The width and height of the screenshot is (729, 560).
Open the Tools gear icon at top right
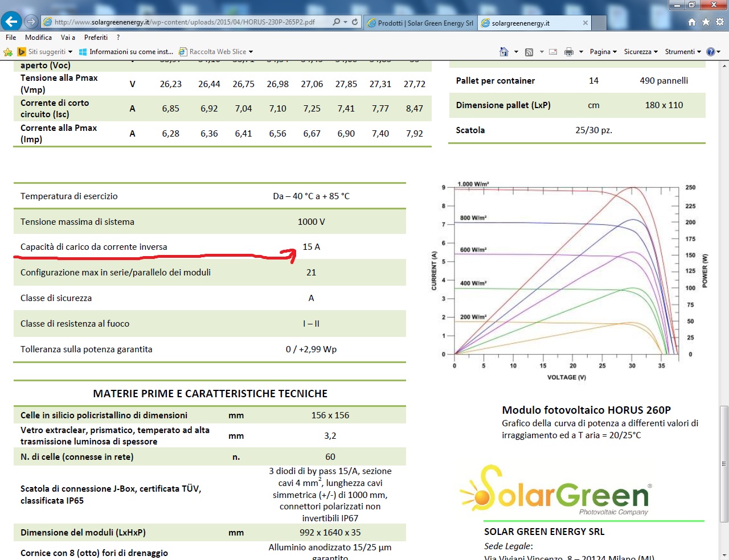click(719, 22)
